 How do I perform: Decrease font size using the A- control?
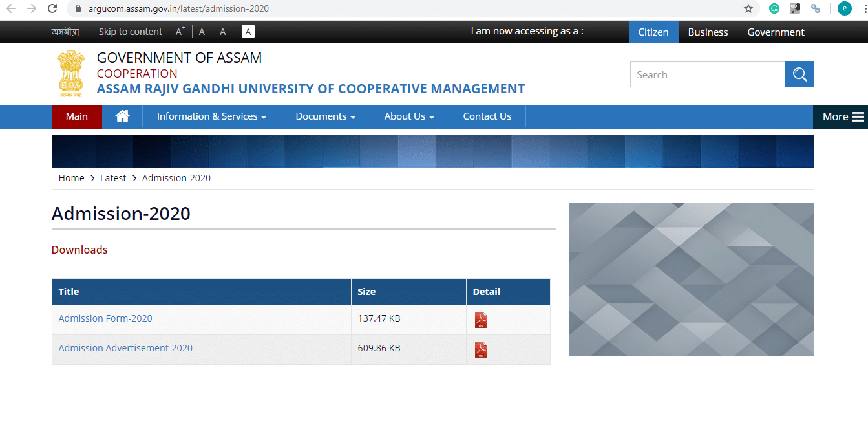(x=222, y=30)
